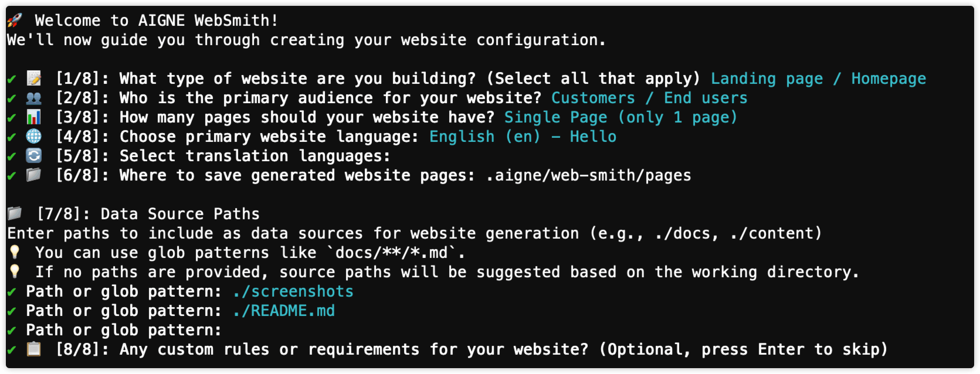The height and width of the screenshot is (374, 980).
Task: Click the 'English (en) – Hello' answer
Action: click(523, 137)
